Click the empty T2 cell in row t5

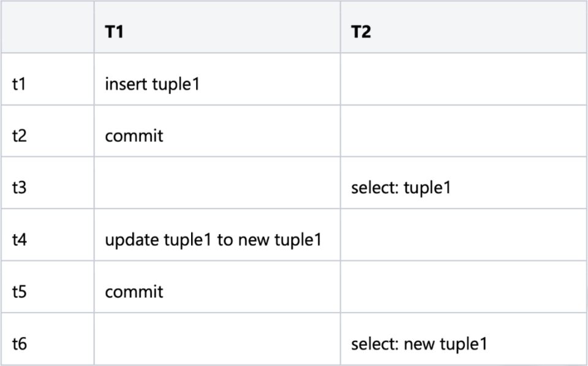pyautogui.click(x=463, y=292)
